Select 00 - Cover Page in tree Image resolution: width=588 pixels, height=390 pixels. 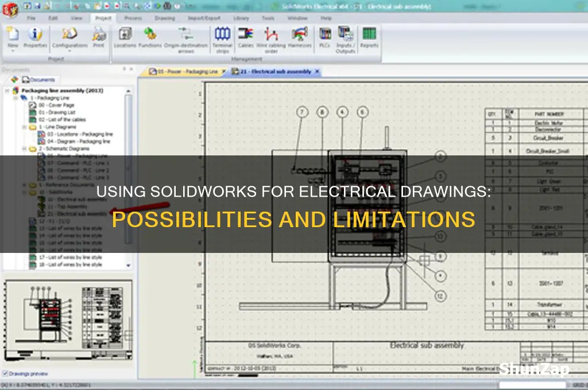[56, 106]
